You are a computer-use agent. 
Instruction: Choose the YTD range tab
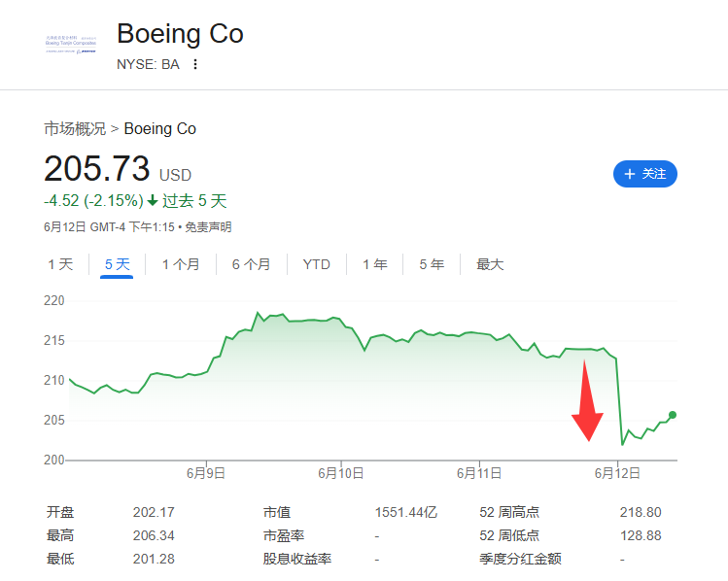pyautogui.click(x=317, y=264)
